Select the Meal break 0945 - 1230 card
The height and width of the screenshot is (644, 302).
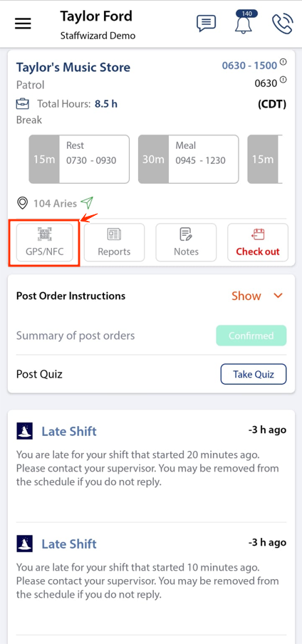point(188,159)
